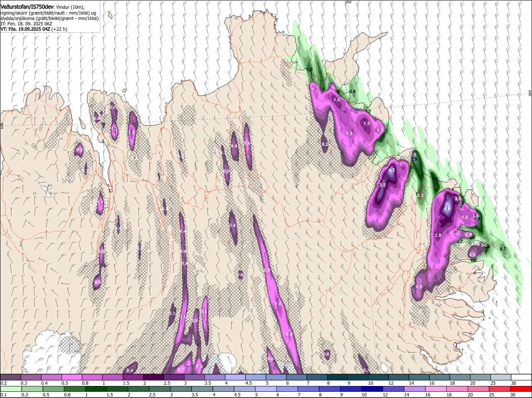Click the 30 label ending the upper scale
Screen dimensions: 532x398
click(x=513, y=383)
